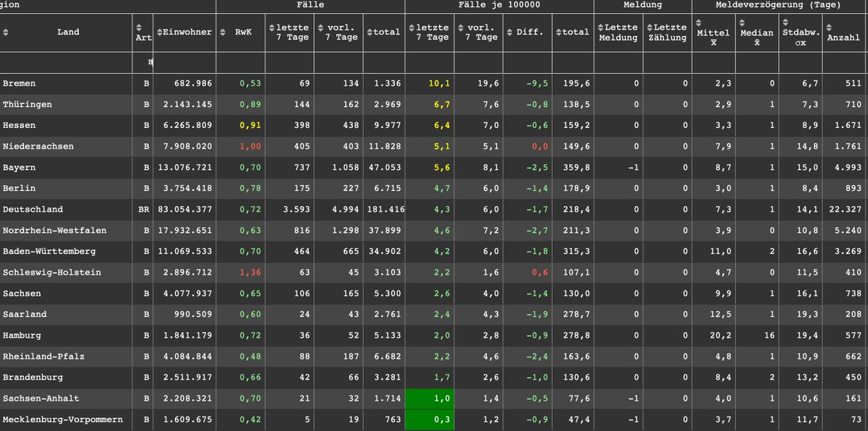Sort by Anzahl column arrow icon

[x=827, y=27]
